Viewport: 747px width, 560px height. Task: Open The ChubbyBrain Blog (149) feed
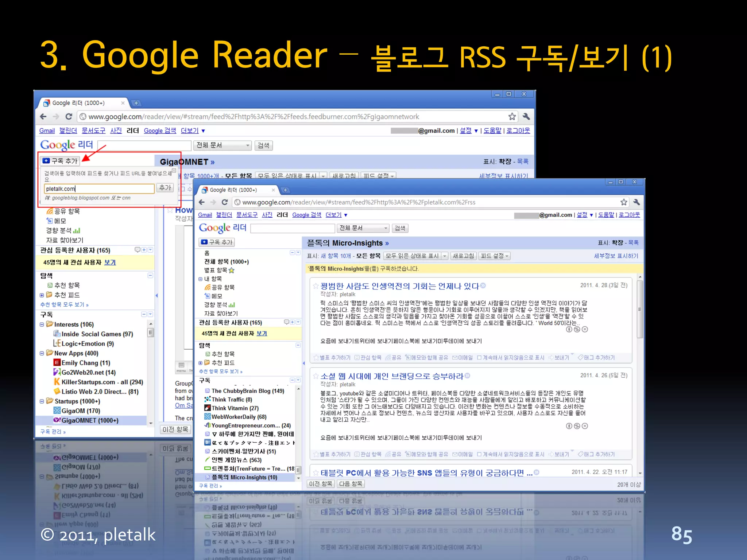pyautogui.click(x=248, y=391)
